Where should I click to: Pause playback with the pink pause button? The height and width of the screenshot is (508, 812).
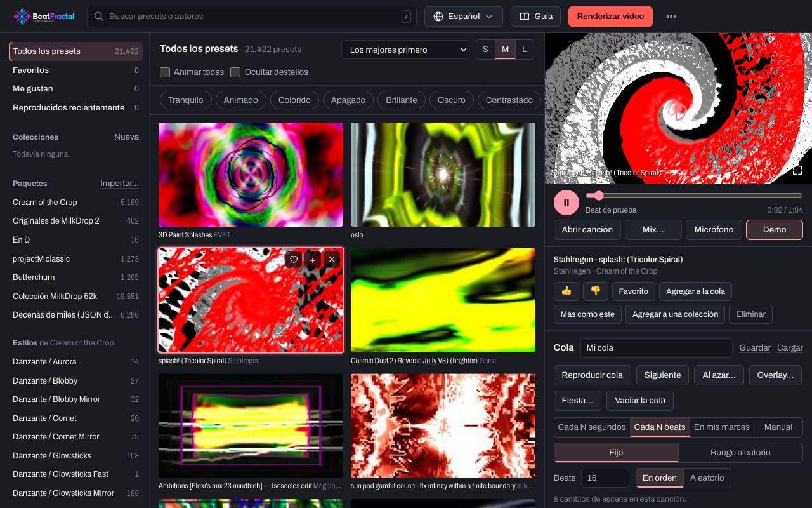click(x=566, y=203)
